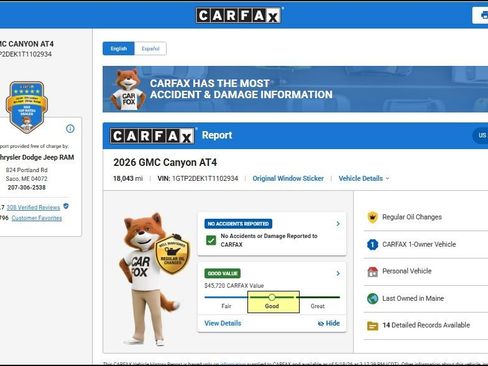Expand the Good Value card chevron
Screen dimensions: 488x366
tap(338, 273)
